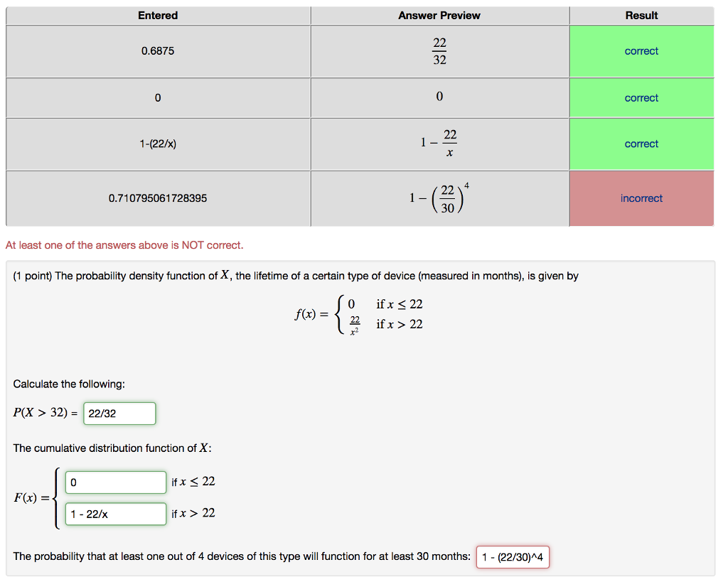Click the answer preview 0 cell
Viewport: 728px width, 582px height.
coord(439,97)
